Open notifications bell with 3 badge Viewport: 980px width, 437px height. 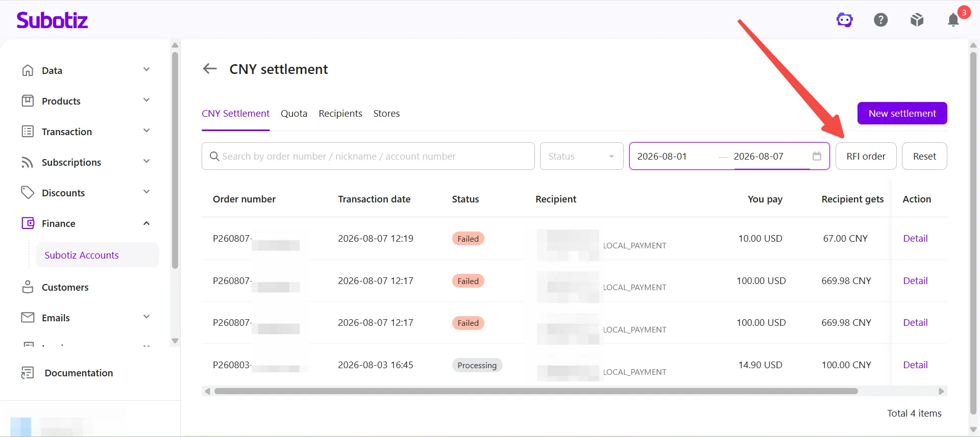[x=953, y=20]
